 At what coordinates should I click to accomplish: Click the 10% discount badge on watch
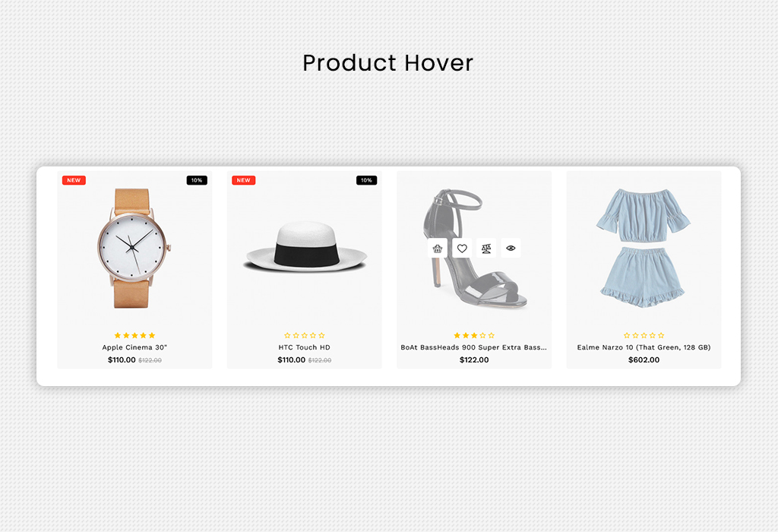[x=197, y=180]
